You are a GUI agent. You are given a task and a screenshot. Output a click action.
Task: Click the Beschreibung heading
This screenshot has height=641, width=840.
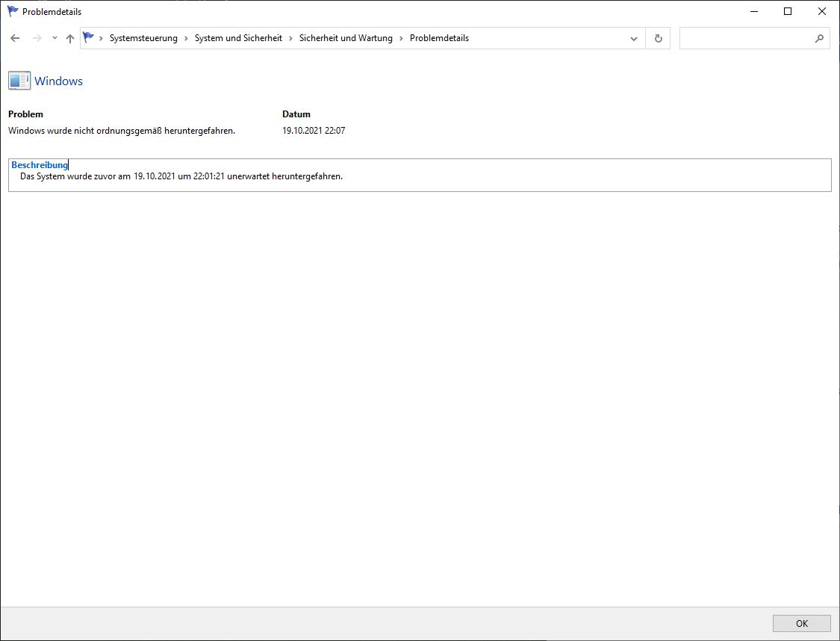click(40, 165)
